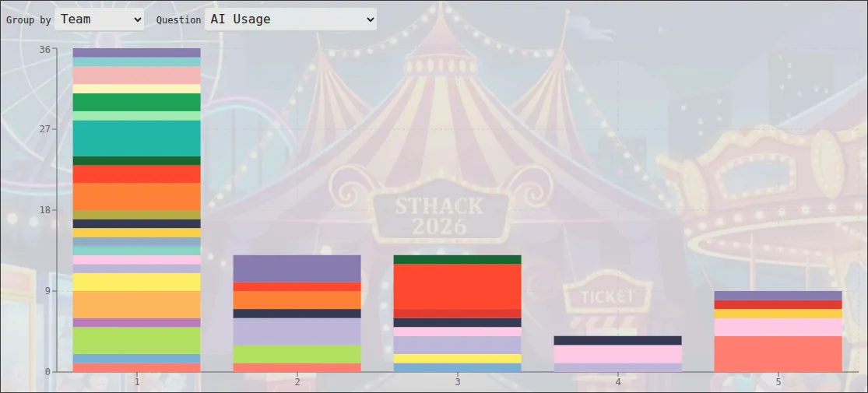868x393 pixels.
Task: Click the 'Group by' label
Action: pyautogui.click(x=29, y=20)
